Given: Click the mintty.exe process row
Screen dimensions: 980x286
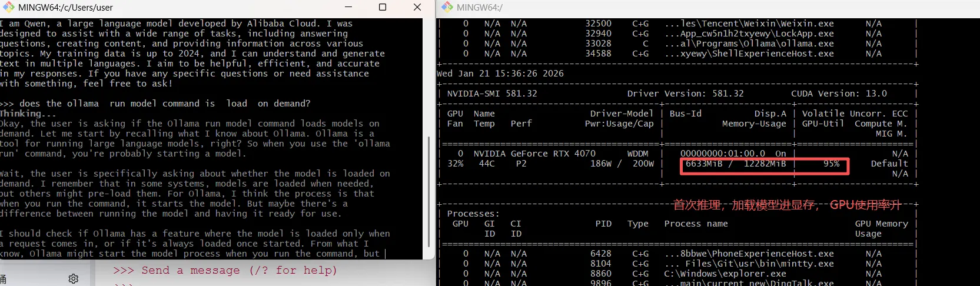Looking at the screenshot, I should coord(677,264).
